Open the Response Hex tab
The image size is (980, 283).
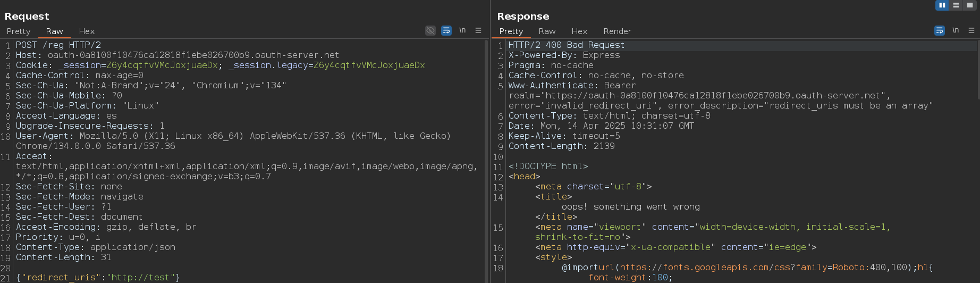pos(579,31)
